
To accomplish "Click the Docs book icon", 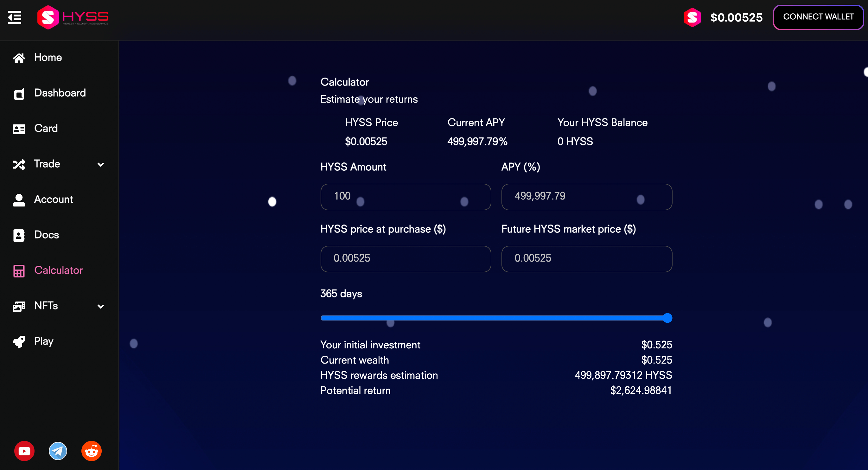I will 19,236.
